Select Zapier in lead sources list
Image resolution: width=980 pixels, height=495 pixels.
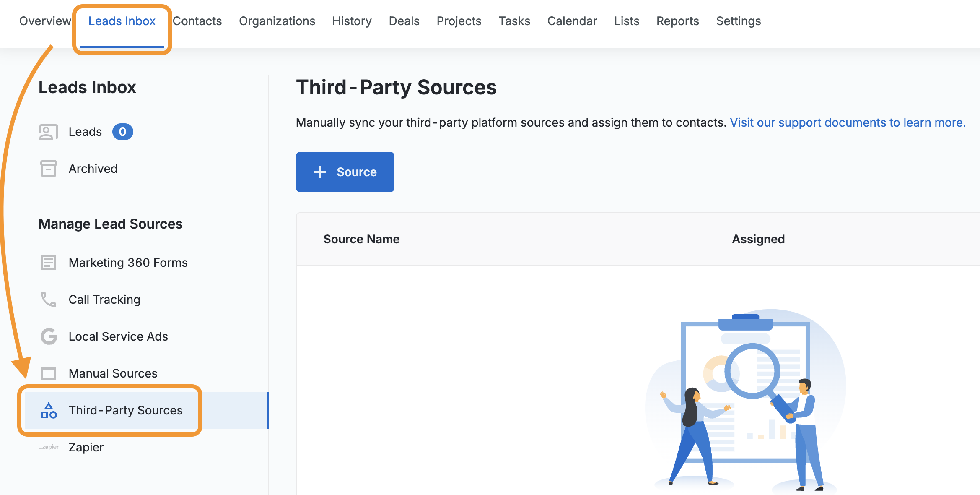[86, 447]
